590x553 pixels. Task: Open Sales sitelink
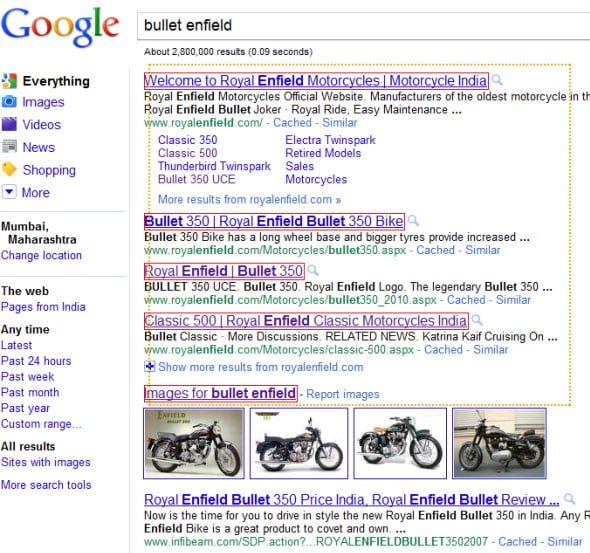300,166
